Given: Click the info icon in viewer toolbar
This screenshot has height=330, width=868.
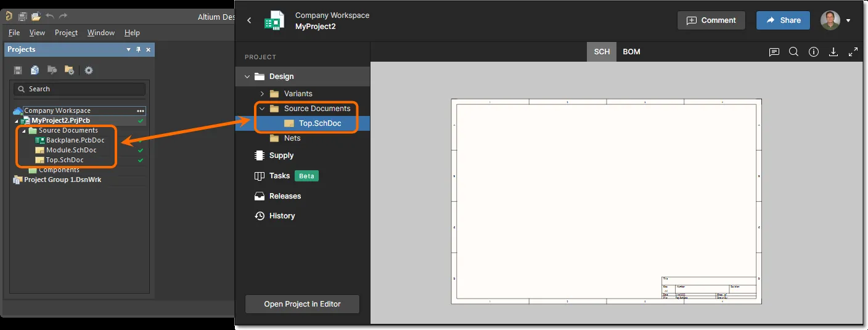Looking at the screenshot, I should (814, 52).
